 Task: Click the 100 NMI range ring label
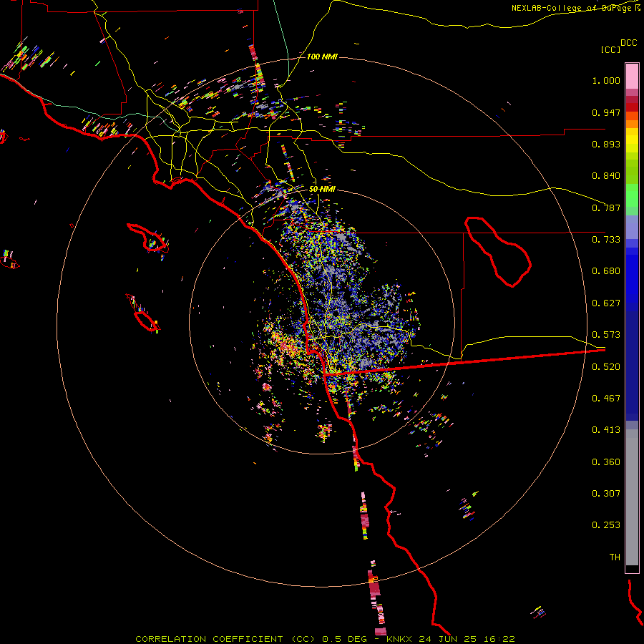click(322, 57)
